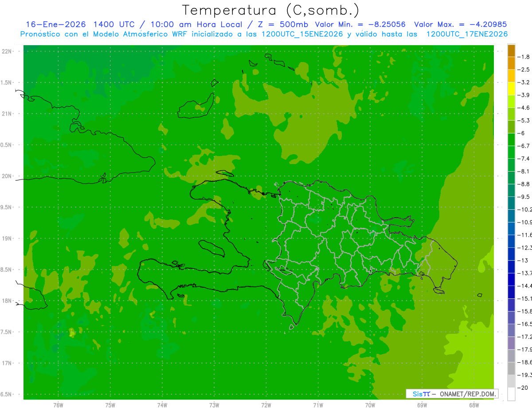Click the '-3.9' colorbar label

click(x=524, y=95)
